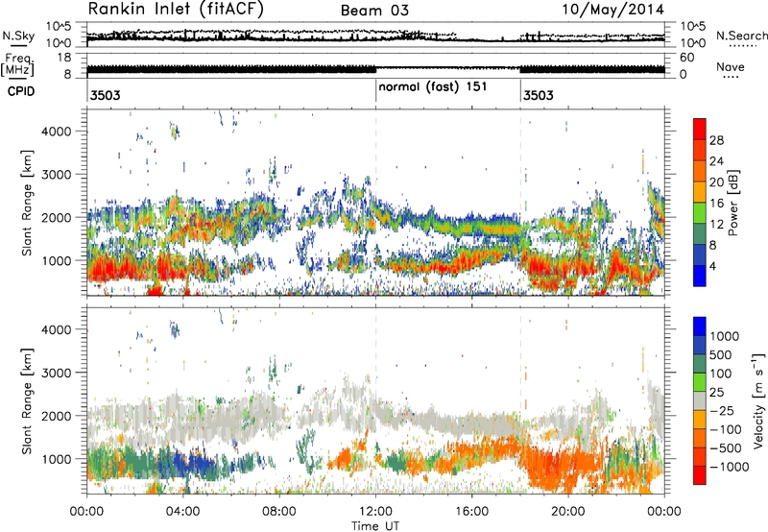Click the 'Freq. [MHz]' axis label
The image size is (768, 532).
pos(17,65)
